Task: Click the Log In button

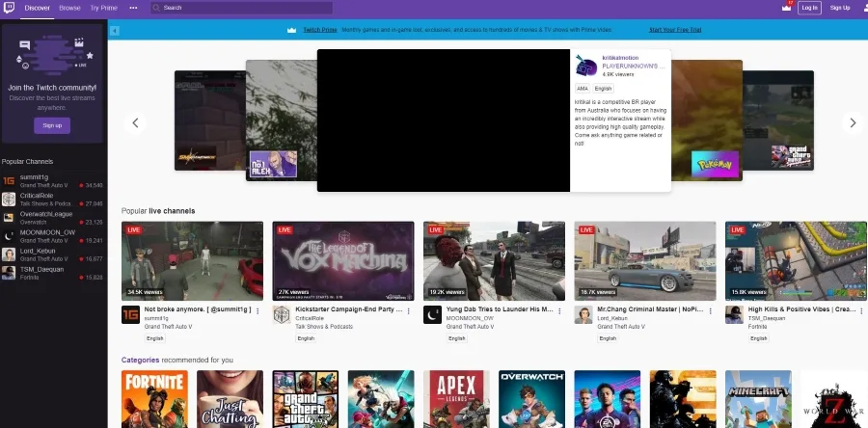Action: tap(809, 8)
